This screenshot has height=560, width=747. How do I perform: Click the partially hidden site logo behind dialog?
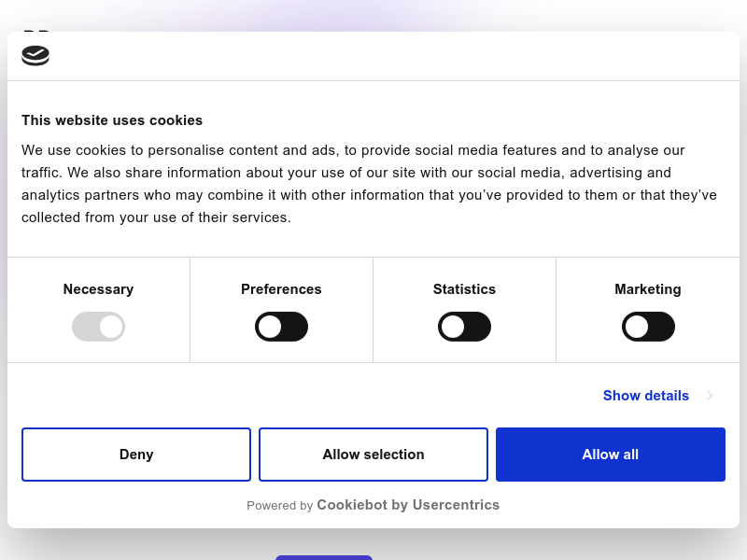click(36, 30)
